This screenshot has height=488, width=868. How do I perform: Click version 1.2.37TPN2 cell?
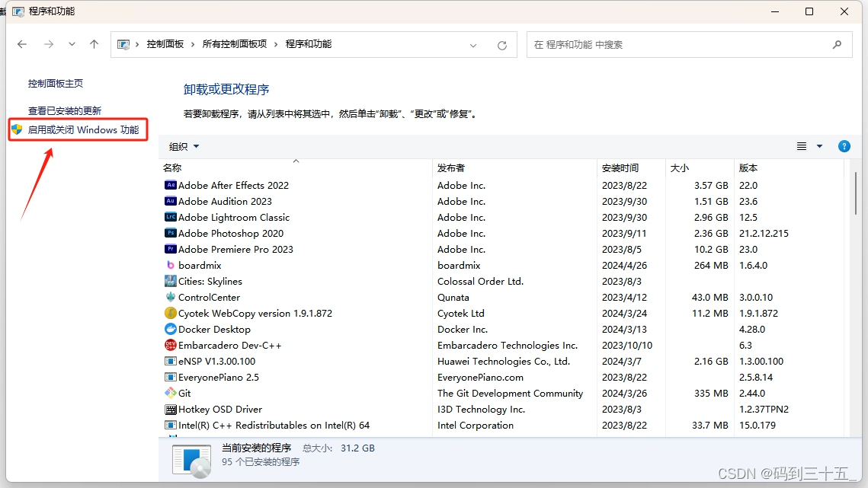click(x=764, y=410)
